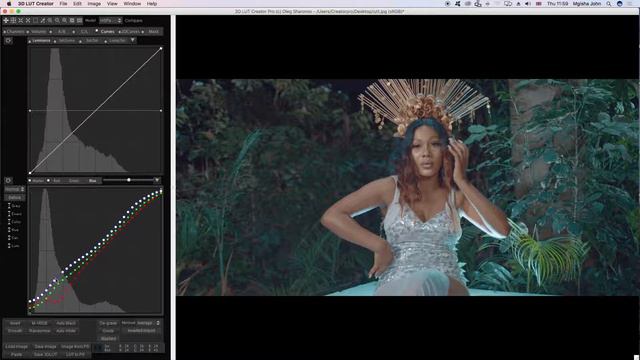Open the File menu
This screenshot has height=360, width=640.
coord(63,4)
